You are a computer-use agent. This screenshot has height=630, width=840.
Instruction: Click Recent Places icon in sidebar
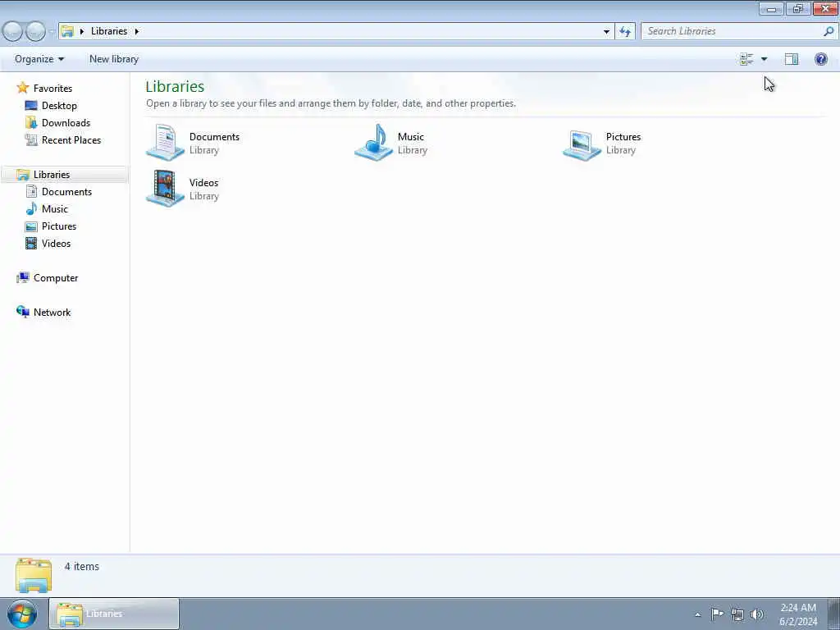31,139
